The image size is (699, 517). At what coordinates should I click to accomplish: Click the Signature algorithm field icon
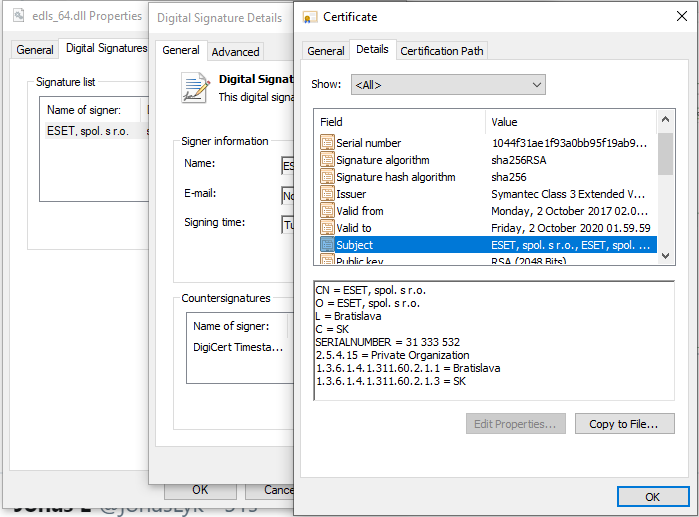click(x=327, y=160)
